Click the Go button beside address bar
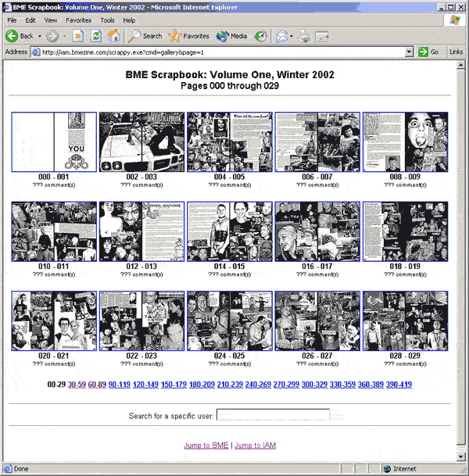The width and height of the screenshot is (469, 476). pyautogui.click(x=429, y=52)
